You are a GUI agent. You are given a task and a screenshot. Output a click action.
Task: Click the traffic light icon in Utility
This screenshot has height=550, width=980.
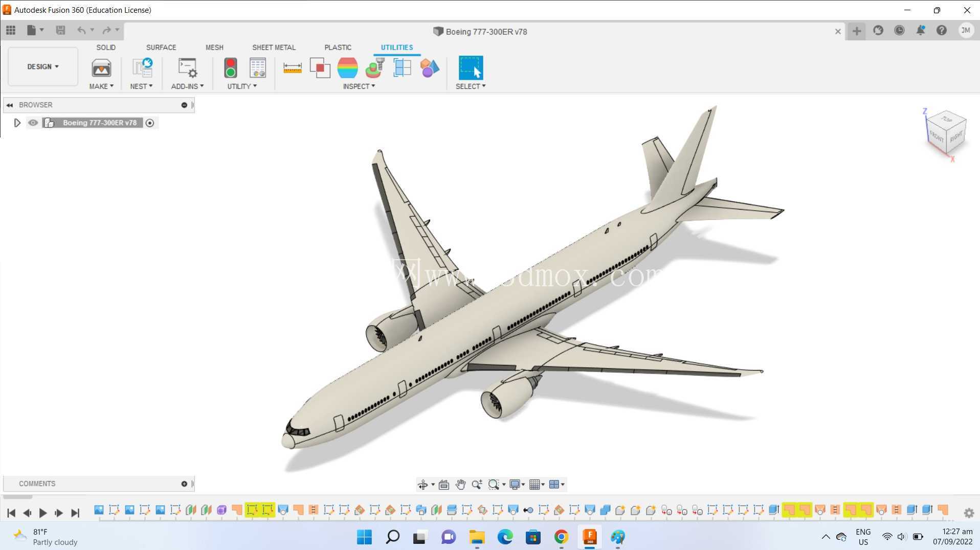[x=231, y=67]
